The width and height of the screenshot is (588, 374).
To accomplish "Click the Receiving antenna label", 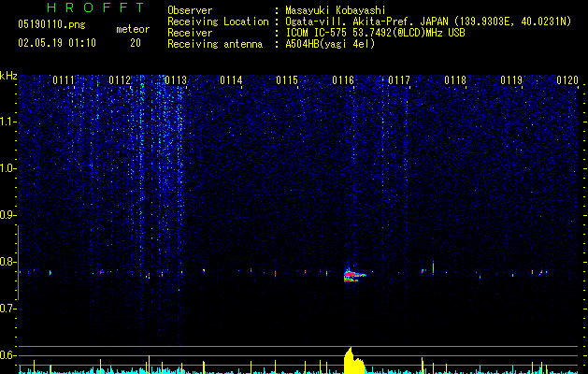I will [215, 44].
